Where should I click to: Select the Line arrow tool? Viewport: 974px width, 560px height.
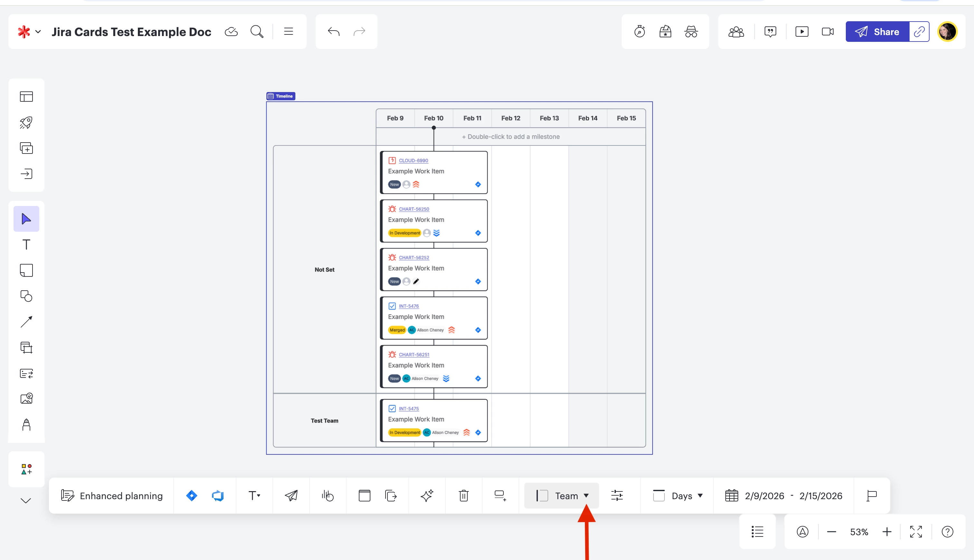[26, 322]
